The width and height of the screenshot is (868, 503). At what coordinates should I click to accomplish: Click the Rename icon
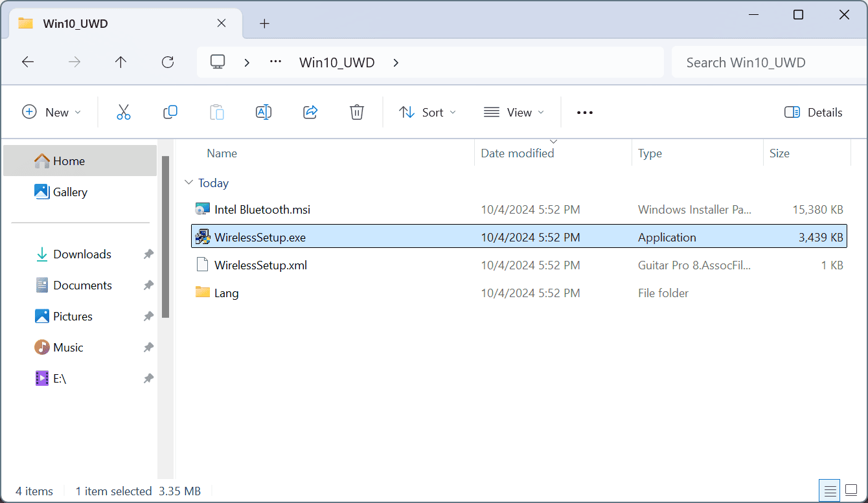[264, 112]
